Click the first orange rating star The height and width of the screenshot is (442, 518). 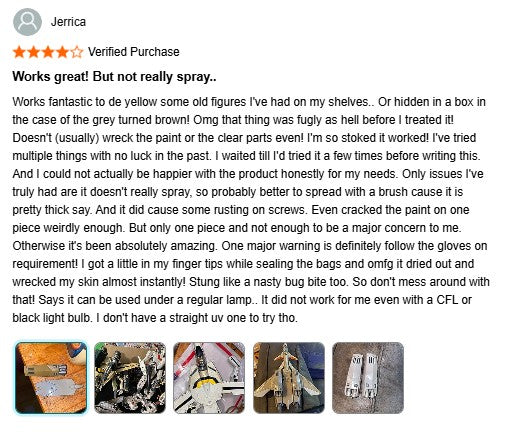[x=19, y=52]
